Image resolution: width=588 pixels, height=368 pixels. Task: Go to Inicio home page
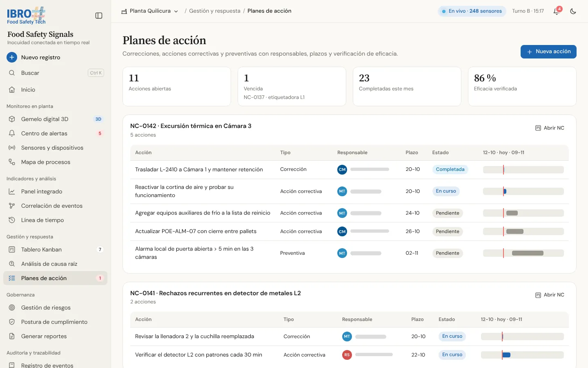click(56, 90)
